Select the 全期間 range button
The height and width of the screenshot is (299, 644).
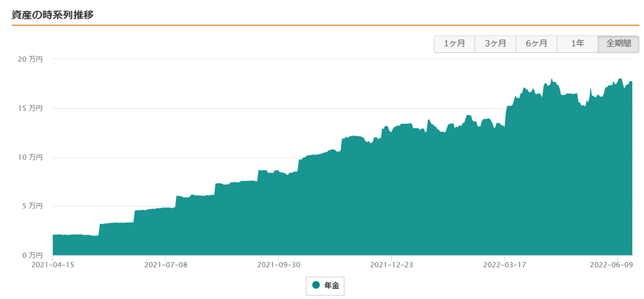point(619,44)
